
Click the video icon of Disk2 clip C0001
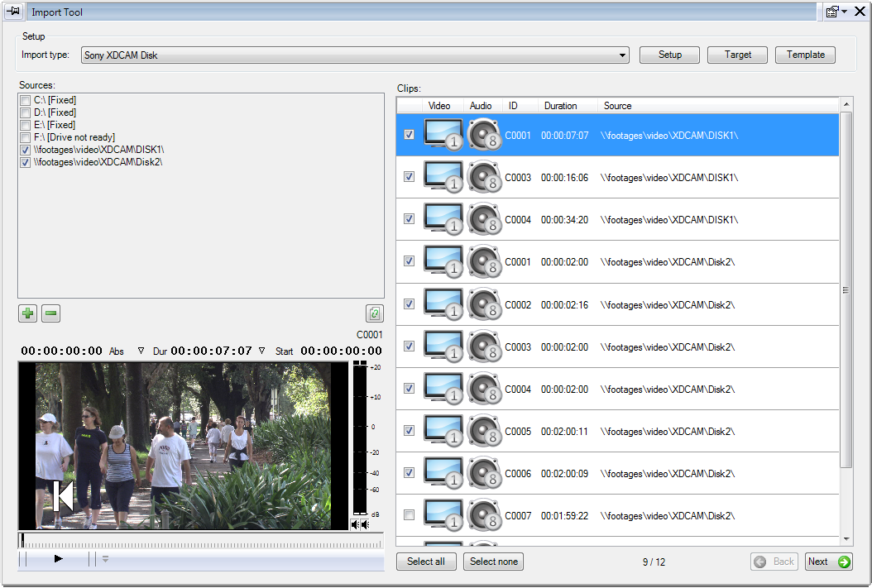pyautogui.click(x=443, y=261)
